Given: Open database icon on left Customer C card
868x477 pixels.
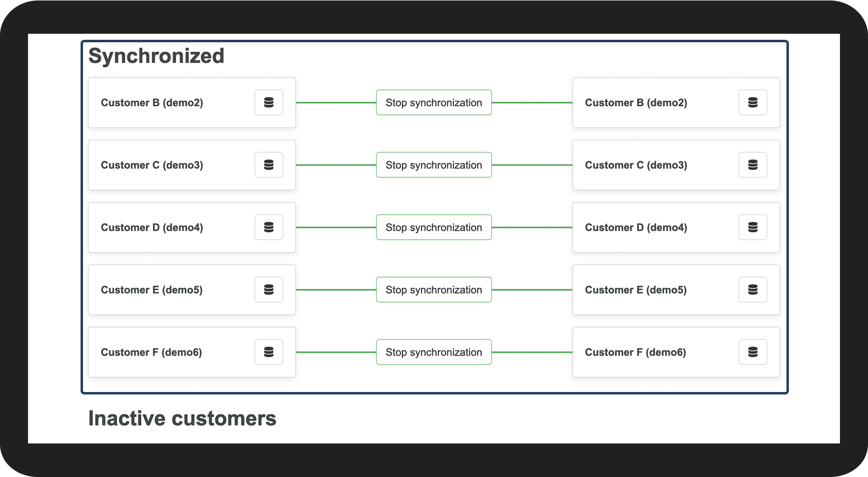Looking at the screenshot, I should pyautogui.click(x=269, y=165).
